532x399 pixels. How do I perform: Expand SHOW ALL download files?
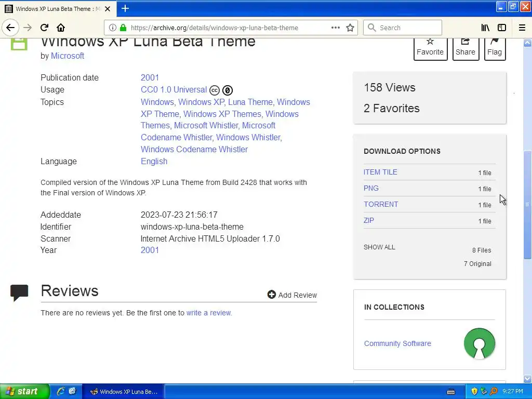point(379,247)
